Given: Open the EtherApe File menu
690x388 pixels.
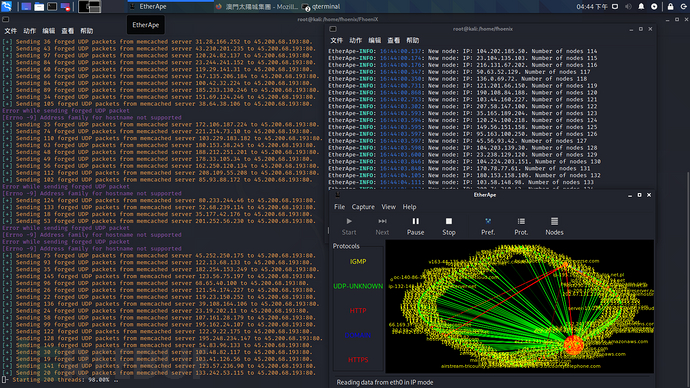Looking at the screenshot, I should point(339,207).
